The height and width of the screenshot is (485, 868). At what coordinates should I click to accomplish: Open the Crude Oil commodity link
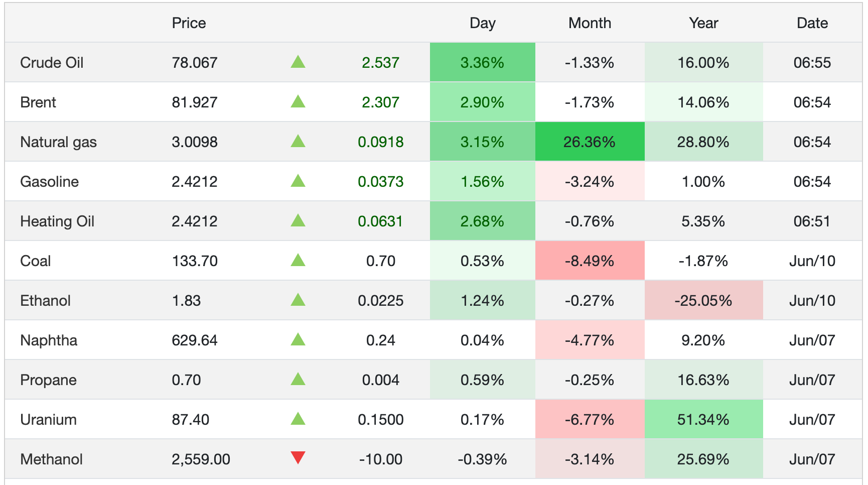click(52, 63)
